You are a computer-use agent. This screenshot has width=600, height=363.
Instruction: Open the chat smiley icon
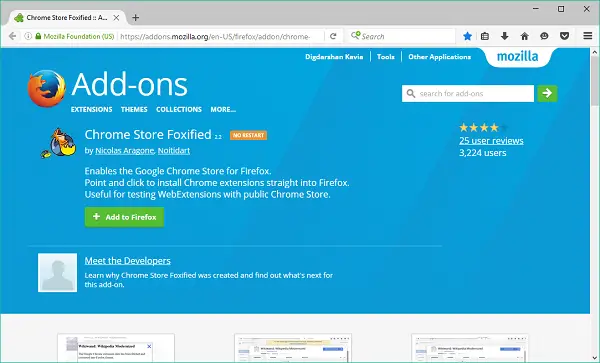(544, 36)
